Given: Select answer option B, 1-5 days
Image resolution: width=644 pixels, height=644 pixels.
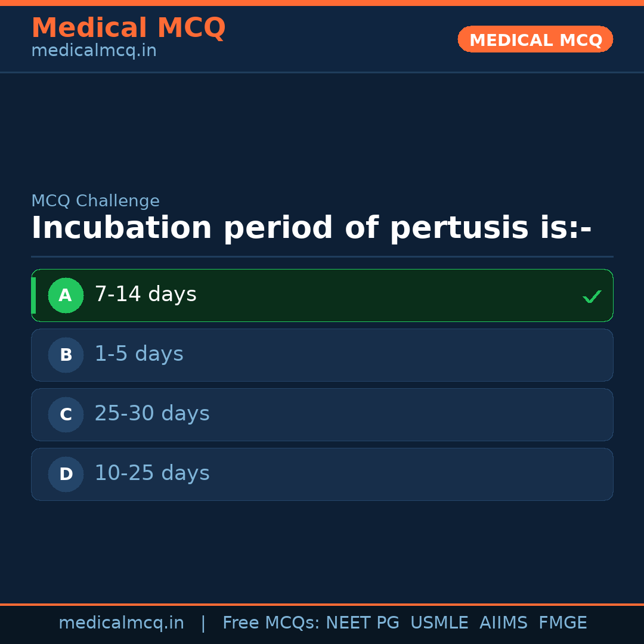Looking at the screenshot, I should (x=322, y=355).
